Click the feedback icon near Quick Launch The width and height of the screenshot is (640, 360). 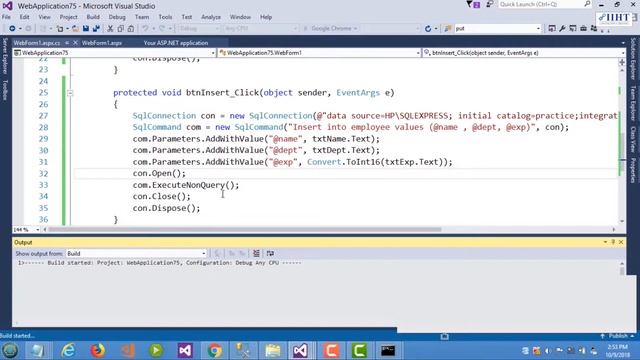click(489, 4)
